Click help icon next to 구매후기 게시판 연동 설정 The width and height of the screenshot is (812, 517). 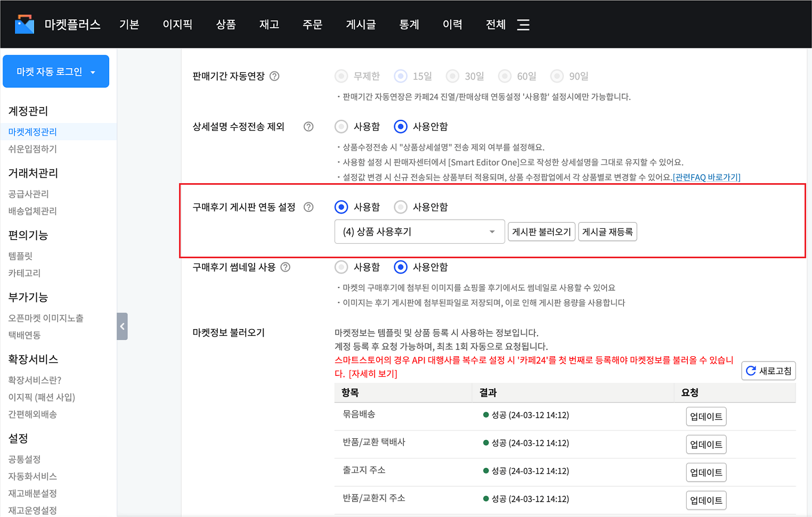pyautogui.click(x=308, y=207)
